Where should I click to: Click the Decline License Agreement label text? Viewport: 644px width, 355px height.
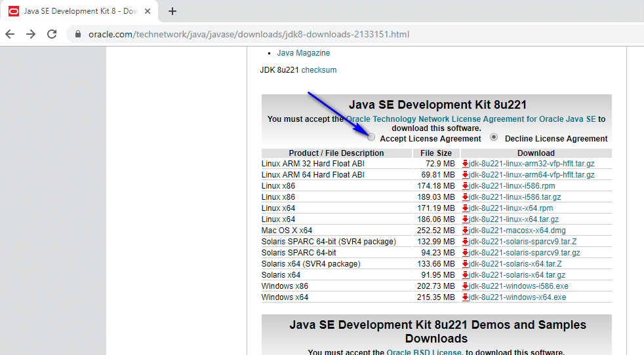556,139
